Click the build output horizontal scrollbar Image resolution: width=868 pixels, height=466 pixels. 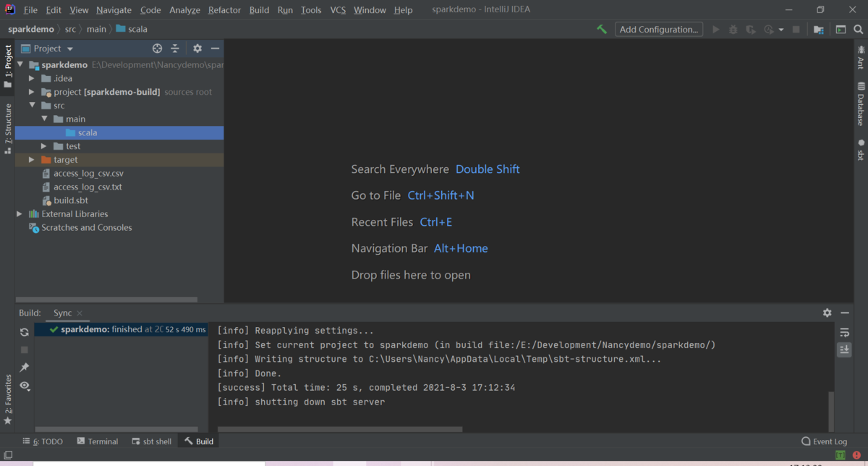tap(340, 429)
